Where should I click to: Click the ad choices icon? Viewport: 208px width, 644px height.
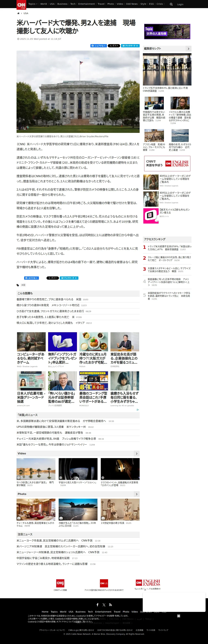(x=138, y=410)
